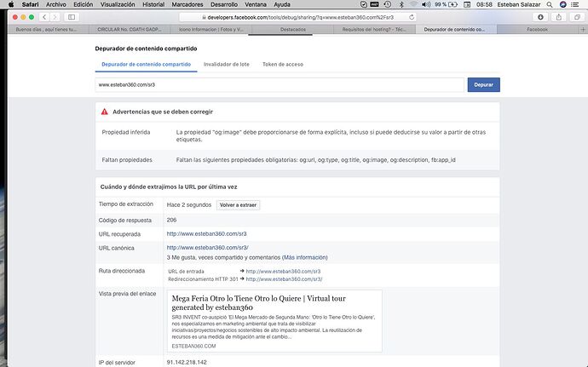Click 'Advertencias que se deben corregir' heading
The height and width of the screenshot is (367, 588).
(x=163, y=112)
